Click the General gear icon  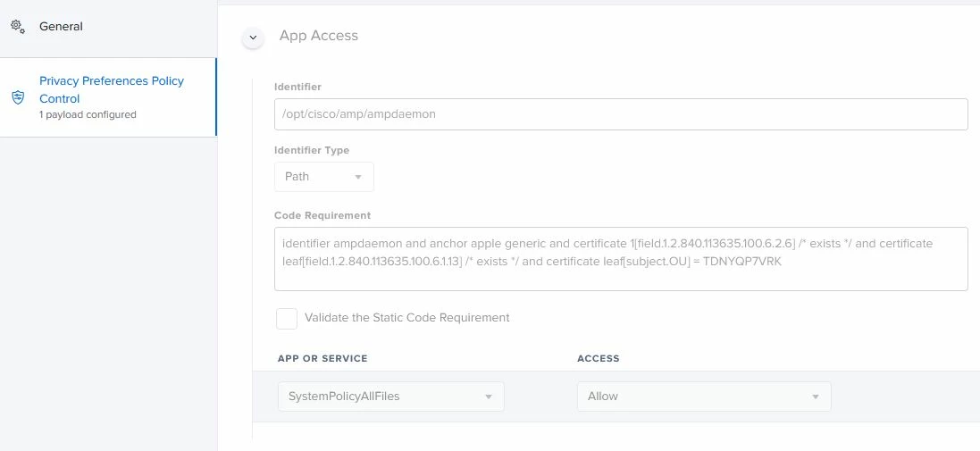[18, 27]
